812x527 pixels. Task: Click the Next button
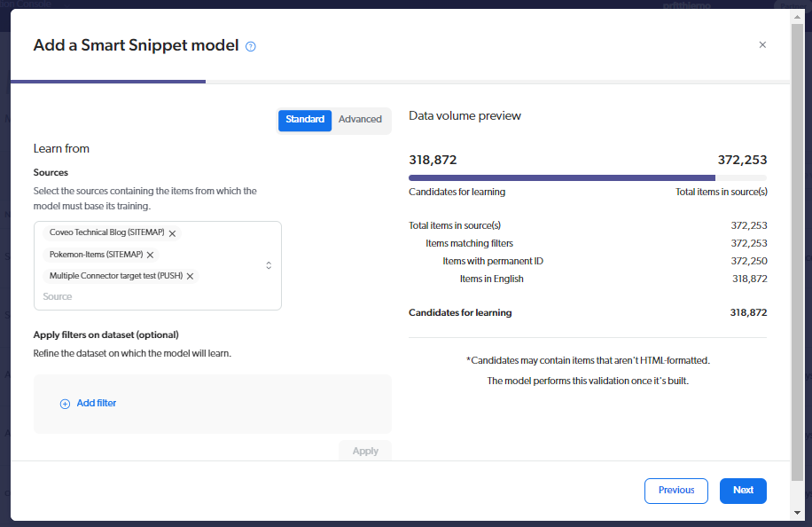[x=743, y=491]
